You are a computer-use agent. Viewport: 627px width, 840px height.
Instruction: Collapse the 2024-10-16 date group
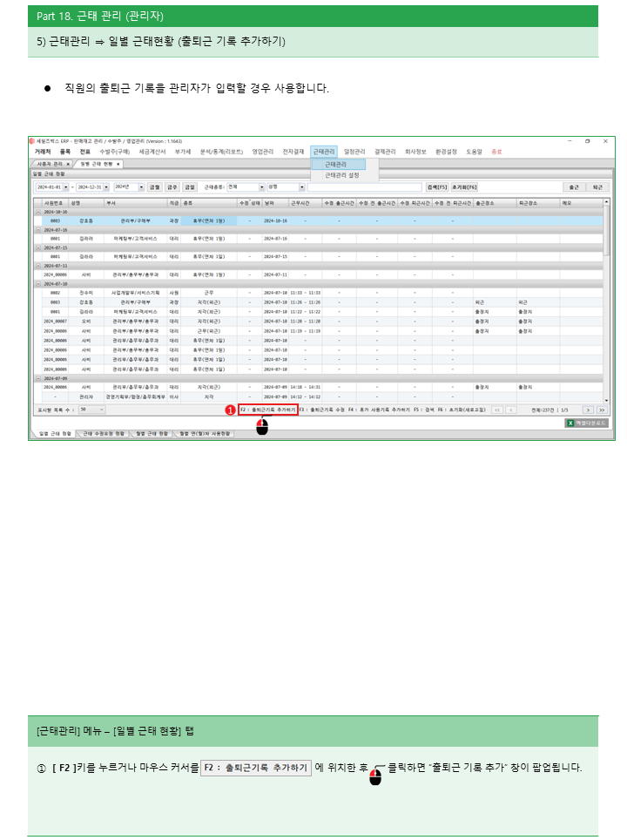tap(38, 212)
